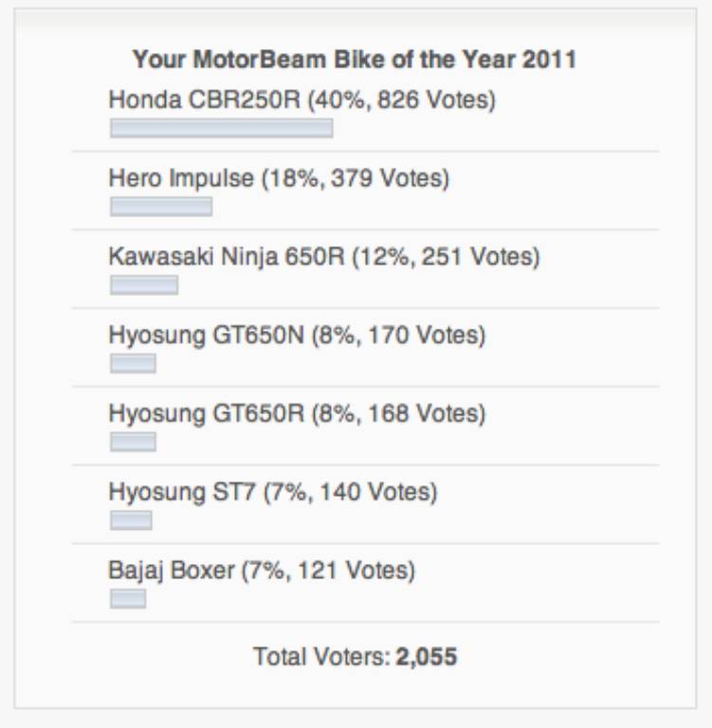Click the Hyosung GT650R result bar
The width and height of the screenshot is (712, 728).
[x=133, y=442]
